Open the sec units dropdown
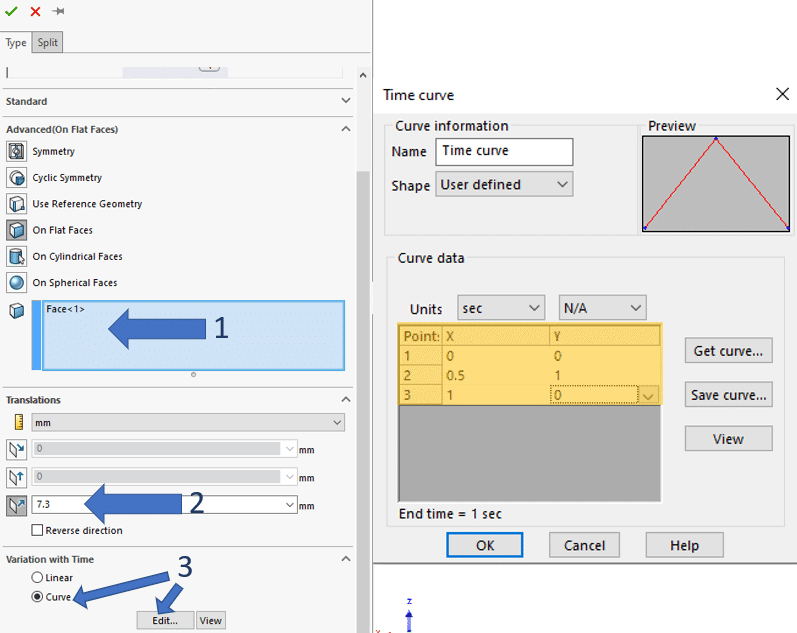This screenshot has width=797, height=633. (500, 308)
